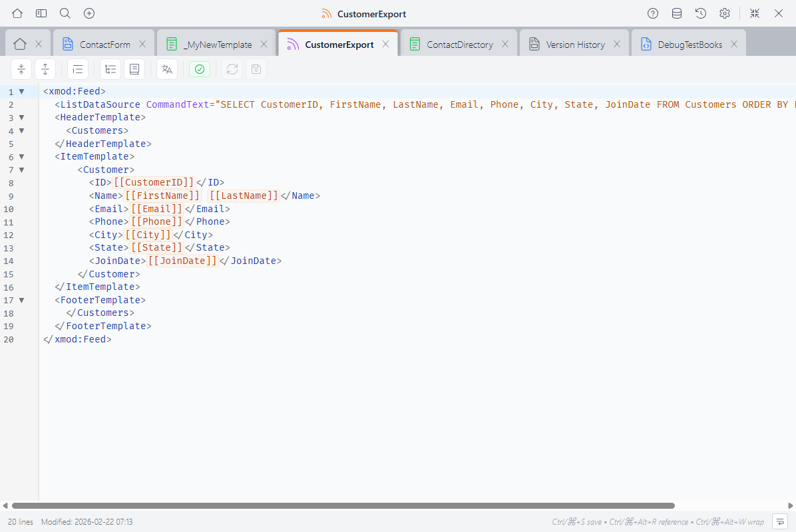Viewport: 796px width, 532px height.
Task: Collapse fold arrow on line 17
Action: tap(21, 300)
